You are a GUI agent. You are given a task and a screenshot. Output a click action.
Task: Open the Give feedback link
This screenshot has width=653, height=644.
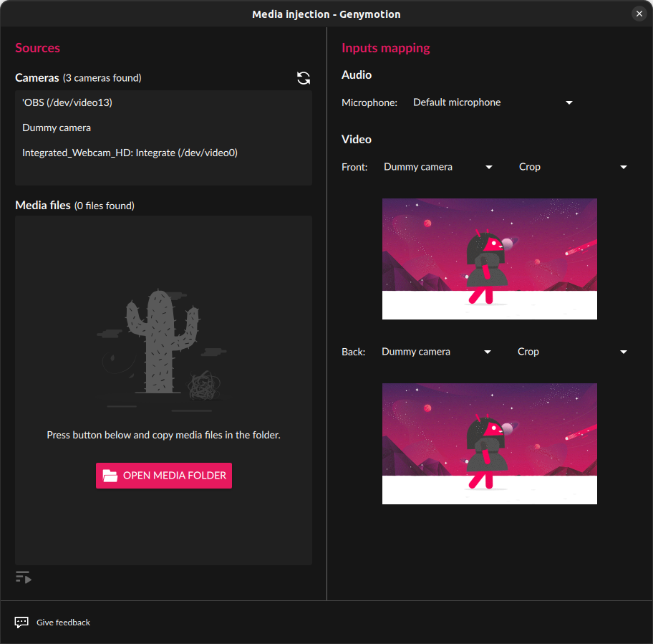(63, 623)
